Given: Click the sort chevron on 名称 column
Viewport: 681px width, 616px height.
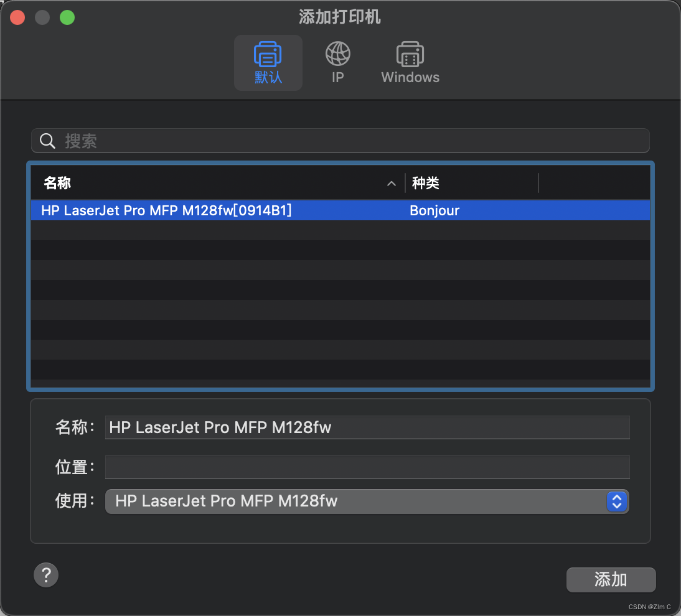Looking at the screenshot, I should 392,184.
